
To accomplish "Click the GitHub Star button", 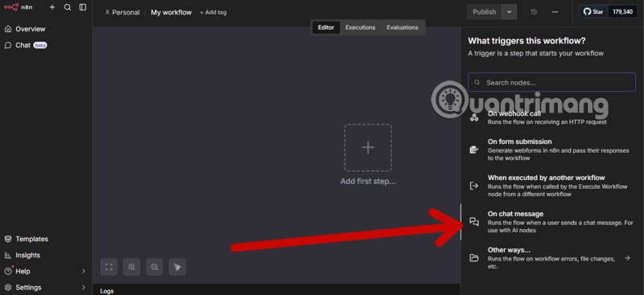I will [593, 12].
